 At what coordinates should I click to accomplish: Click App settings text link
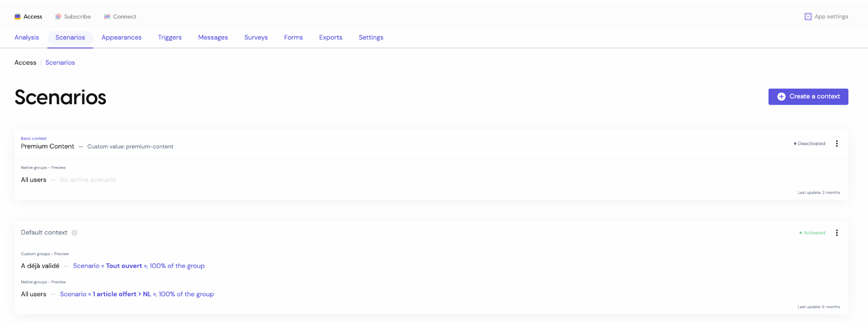point(831,17)
